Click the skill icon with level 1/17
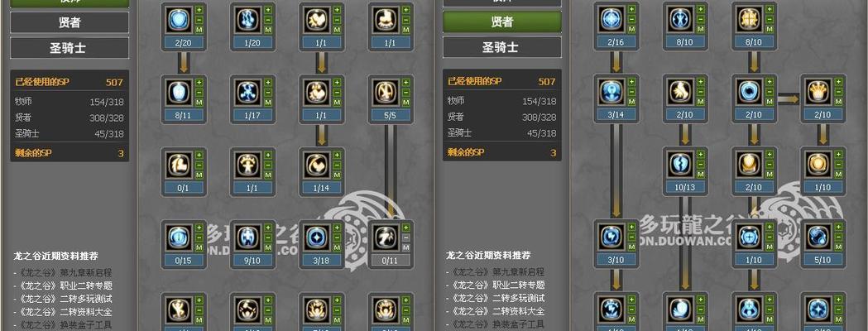868x331 pixels. (248, 92)
